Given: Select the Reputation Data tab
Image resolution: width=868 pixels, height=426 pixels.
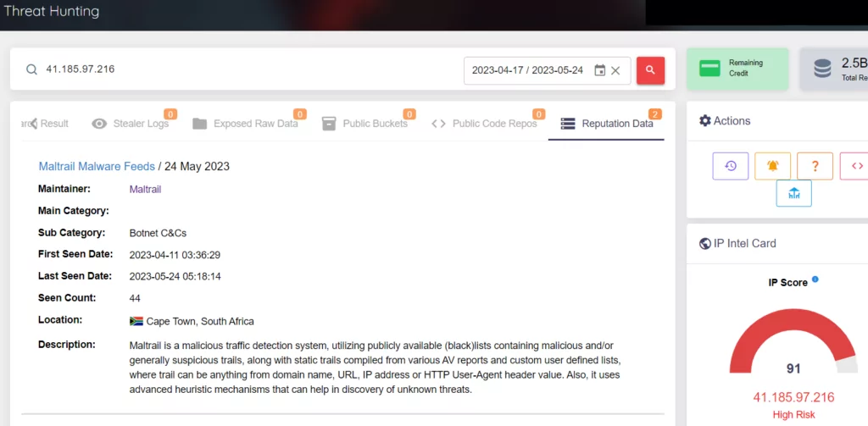Looking at the screenshot, I should click(607, 124).
